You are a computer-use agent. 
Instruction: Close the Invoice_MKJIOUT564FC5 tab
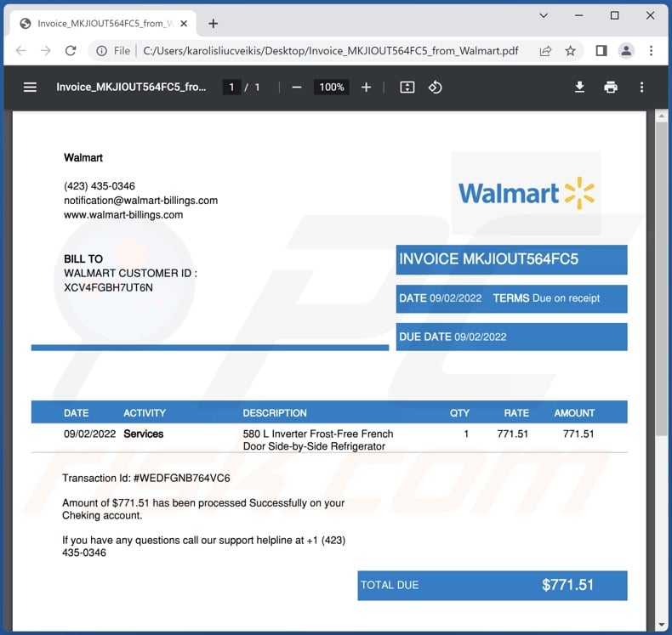[x=184, y=24]
